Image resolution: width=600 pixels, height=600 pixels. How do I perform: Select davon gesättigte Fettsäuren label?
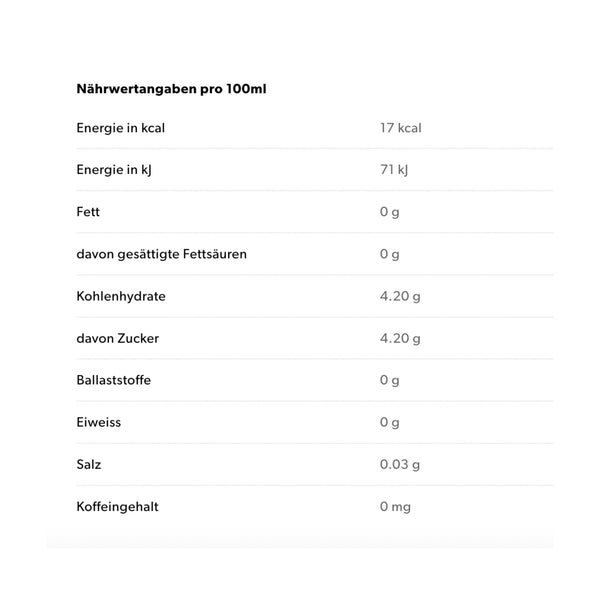pos(161,254)
